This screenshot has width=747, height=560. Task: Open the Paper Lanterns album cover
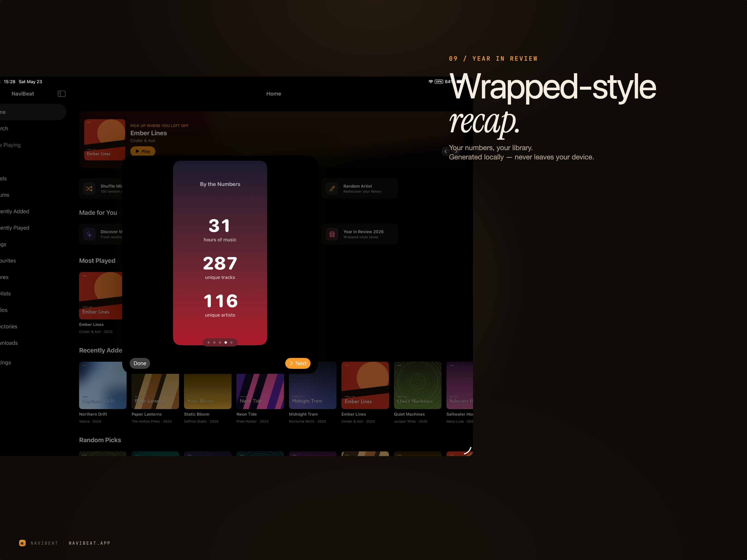tap(155, 391)
